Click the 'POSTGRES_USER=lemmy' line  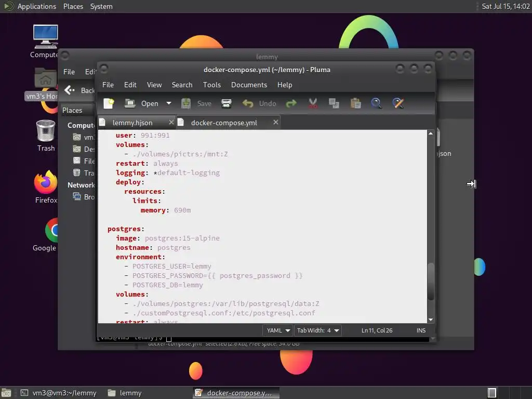coord(168,267)
